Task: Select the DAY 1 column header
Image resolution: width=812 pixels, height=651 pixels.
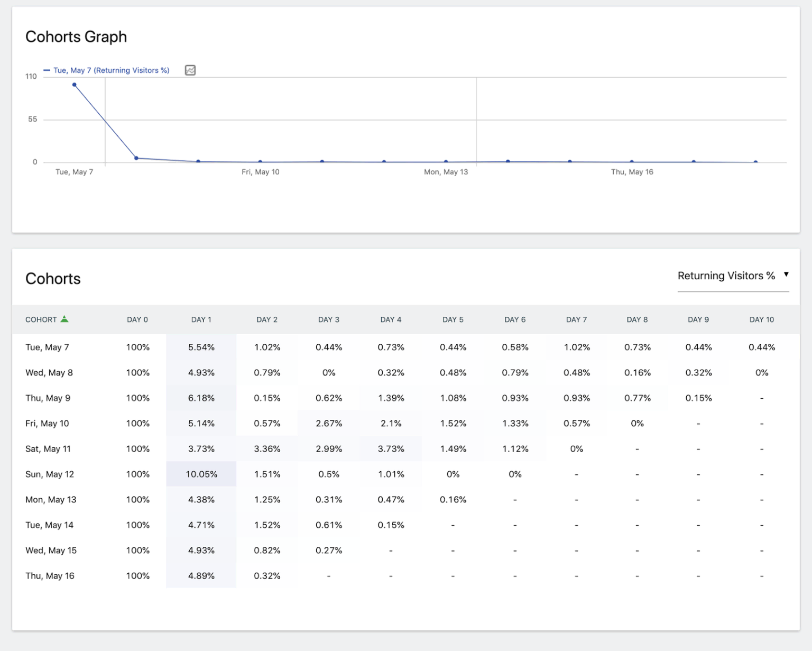Action: (x=201, y=319)
